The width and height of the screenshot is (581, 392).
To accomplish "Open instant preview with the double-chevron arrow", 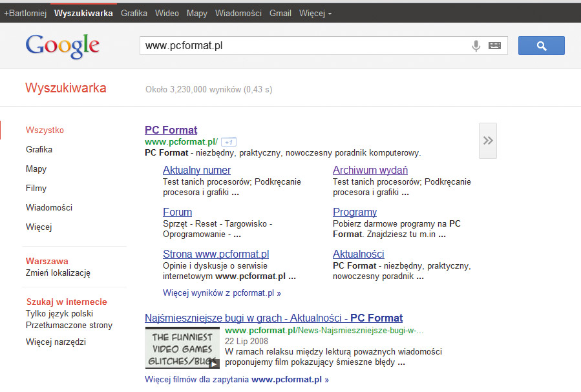I will 487,139.
